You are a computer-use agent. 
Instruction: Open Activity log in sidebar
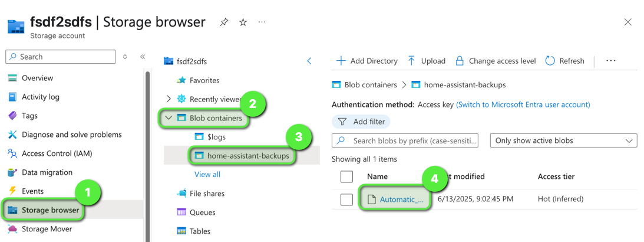click(41, 97)
